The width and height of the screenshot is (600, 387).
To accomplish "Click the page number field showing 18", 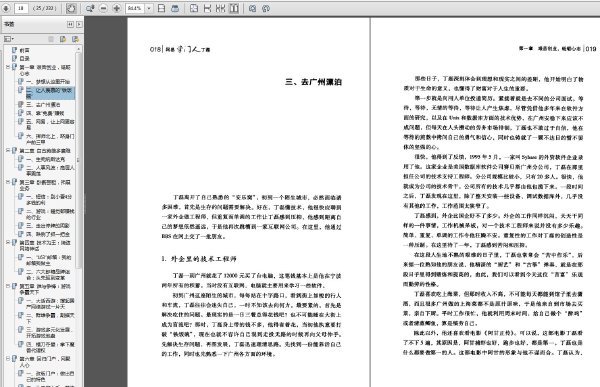I will click(21, 8).
